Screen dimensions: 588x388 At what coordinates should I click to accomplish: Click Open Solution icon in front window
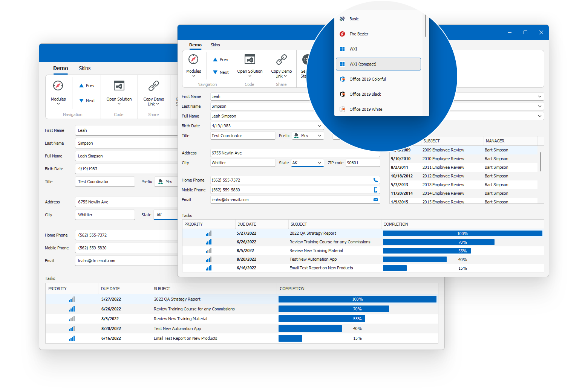click(250, 59)
